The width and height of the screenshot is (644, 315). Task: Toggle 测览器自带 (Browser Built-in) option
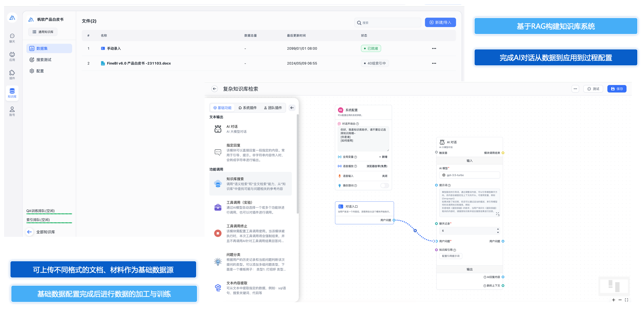point(376,166)
